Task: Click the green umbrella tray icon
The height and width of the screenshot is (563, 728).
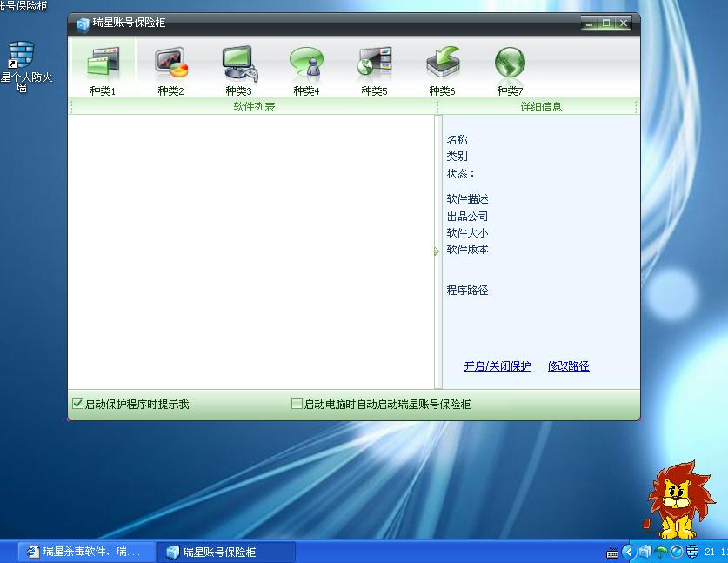Action: tap(660, 552)
